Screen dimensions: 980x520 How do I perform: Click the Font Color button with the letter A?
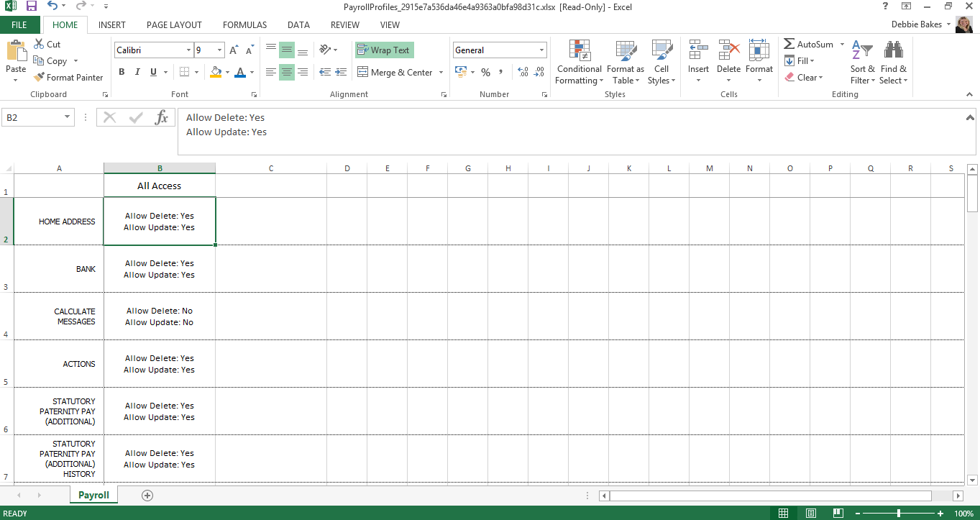click(x=239, y=72)
